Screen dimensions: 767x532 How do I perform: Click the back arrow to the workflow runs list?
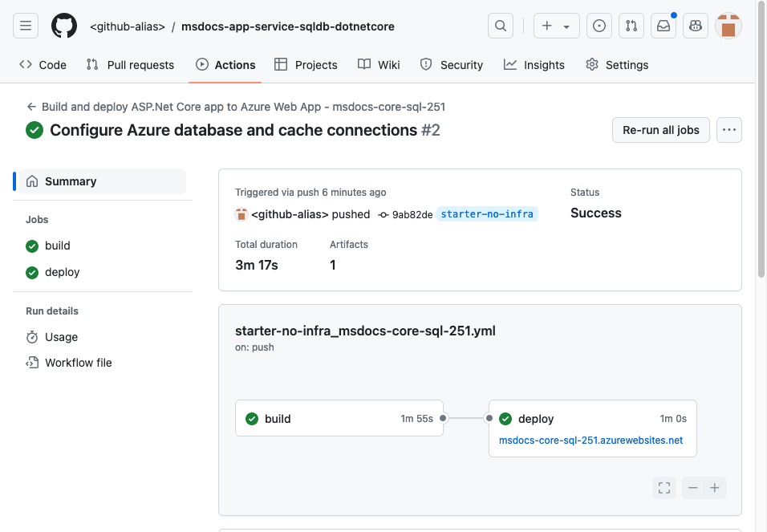pyautogui.click(x=30, y=106)
